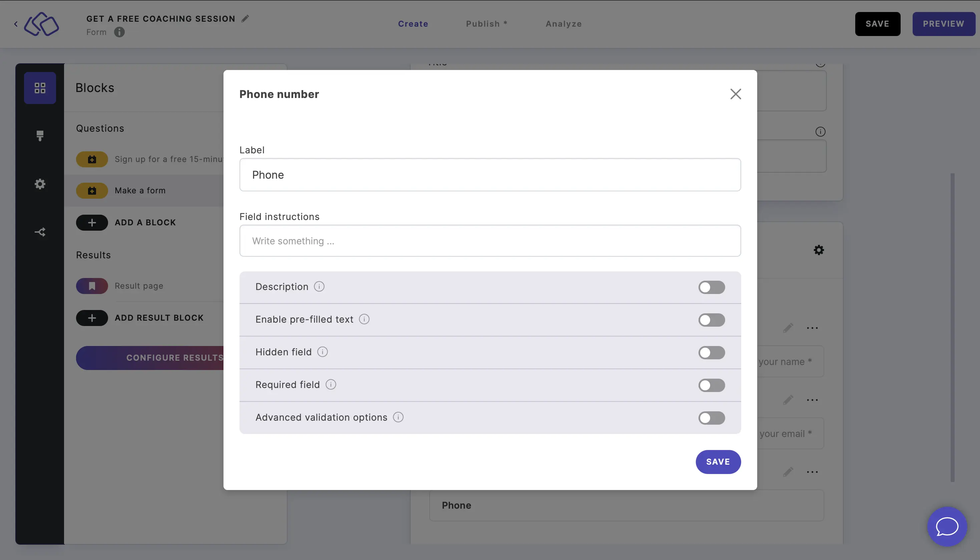The image size is (980, 560).
Task: Toggle the Hidden field switch
Action: [711, 353]
